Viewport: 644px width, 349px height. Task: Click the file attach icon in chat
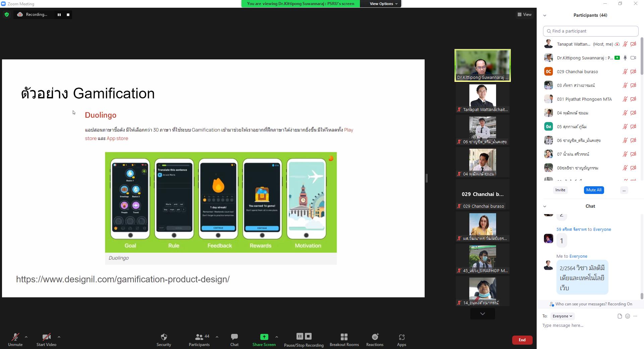click(620, 316)
